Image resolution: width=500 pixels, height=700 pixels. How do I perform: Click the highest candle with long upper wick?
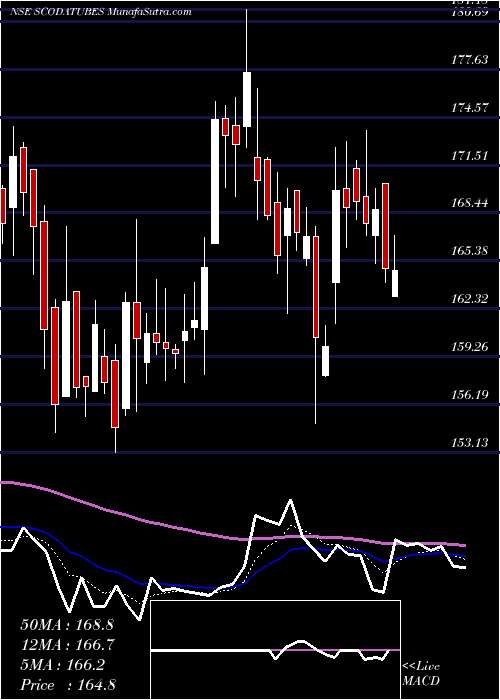click(x=247, y=99)
